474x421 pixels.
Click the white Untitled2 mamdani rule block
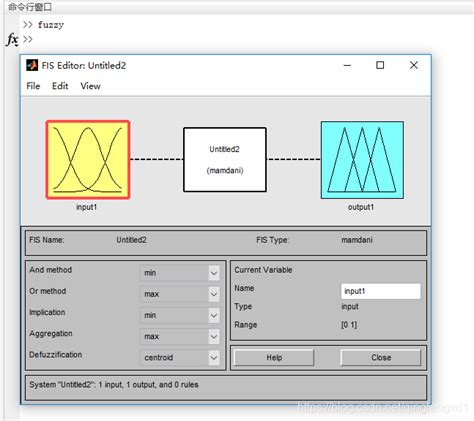coord(225,160)
